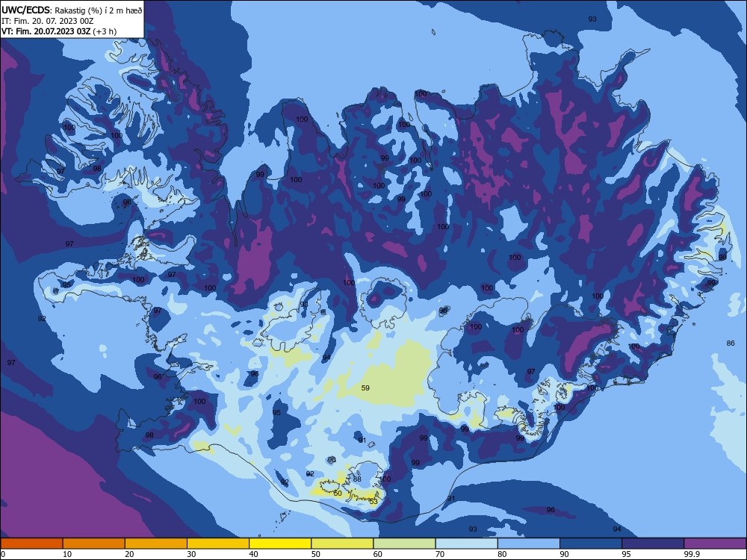Click the legend tick label '60'
This screenshot has height=560, width=747.
click(378, 554)
